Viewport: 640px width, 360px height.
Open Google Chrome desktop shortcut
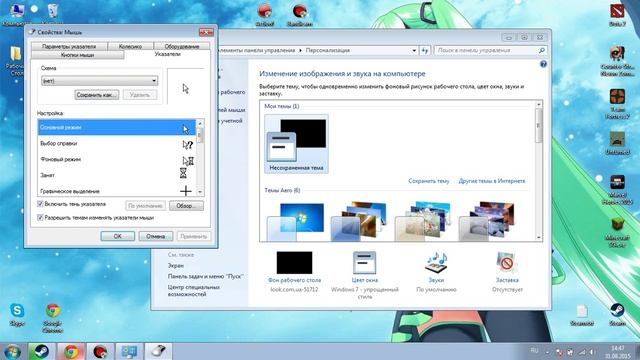(53, 318)
